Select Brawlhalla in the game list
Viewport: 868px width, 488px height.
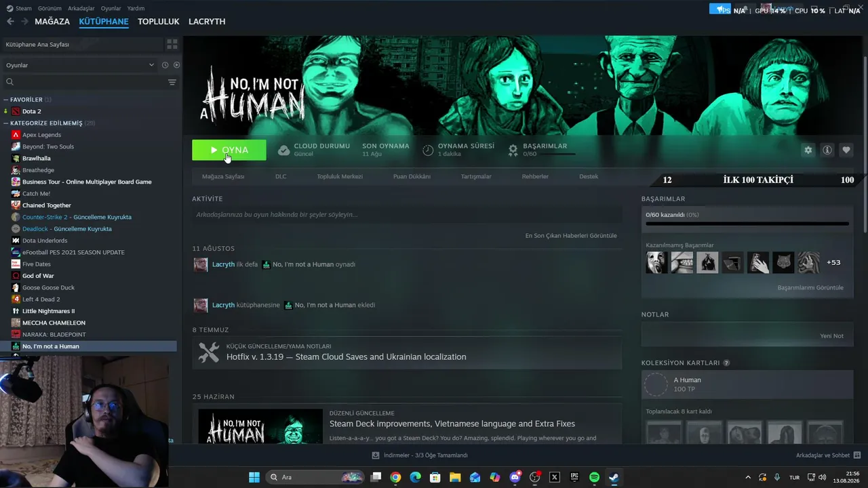coord(37,159)
